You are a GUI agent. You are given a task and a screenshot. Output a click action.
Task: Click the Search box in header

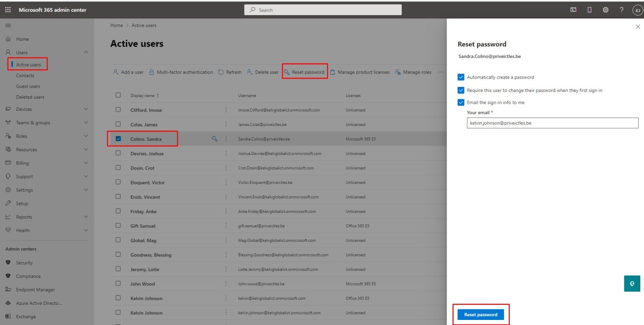click(323, 10)
